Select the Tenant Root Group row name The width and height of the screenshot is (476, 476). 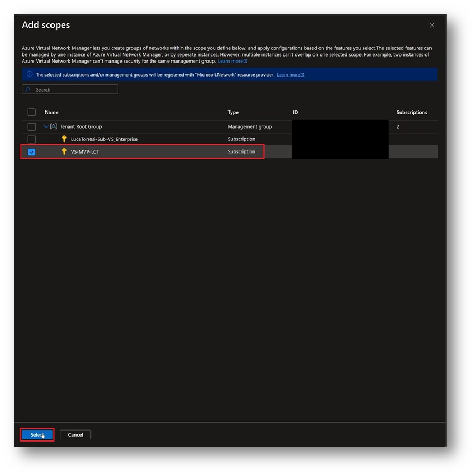tap(81, 126)
